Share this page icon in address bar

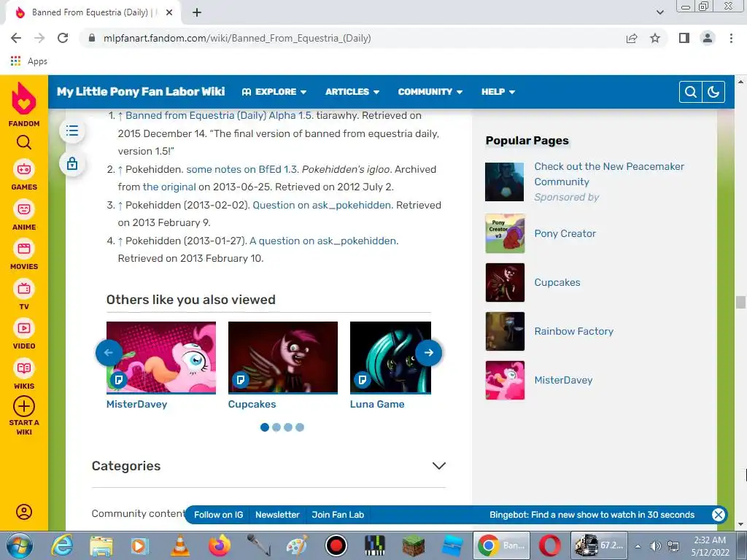(632, 38)
